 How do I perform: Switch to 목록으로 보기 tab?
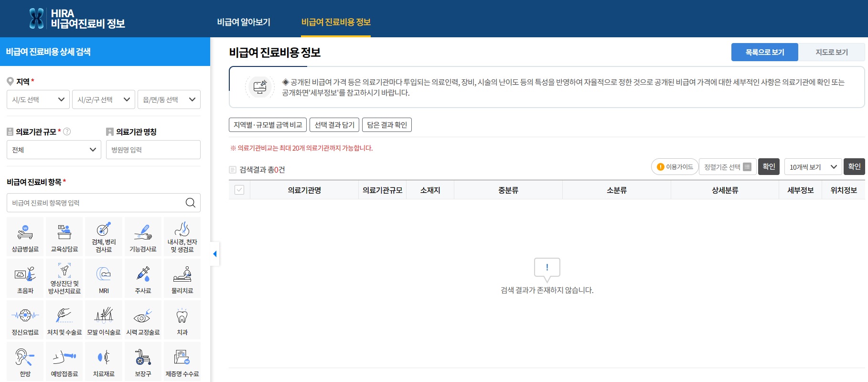765,52
